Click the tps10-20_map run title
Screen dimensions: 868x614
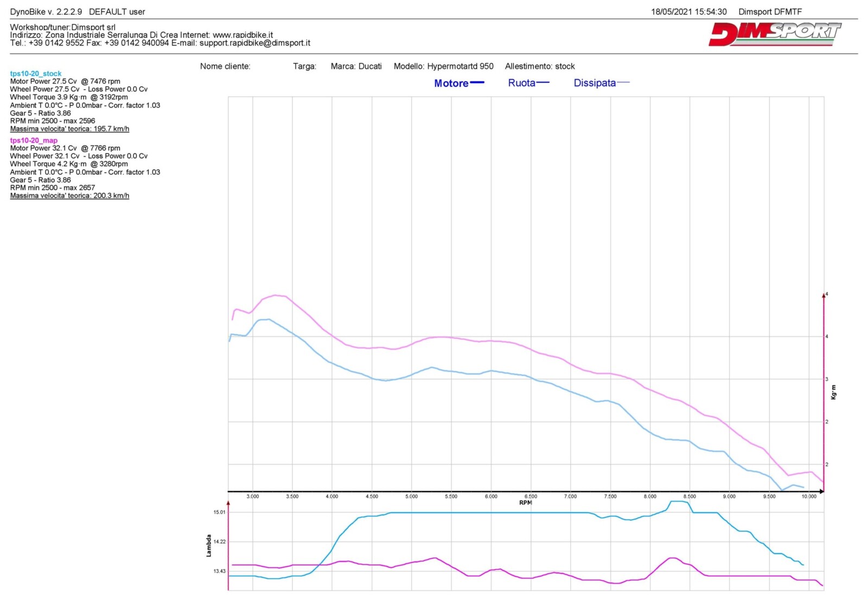click(x=34, y=140)
